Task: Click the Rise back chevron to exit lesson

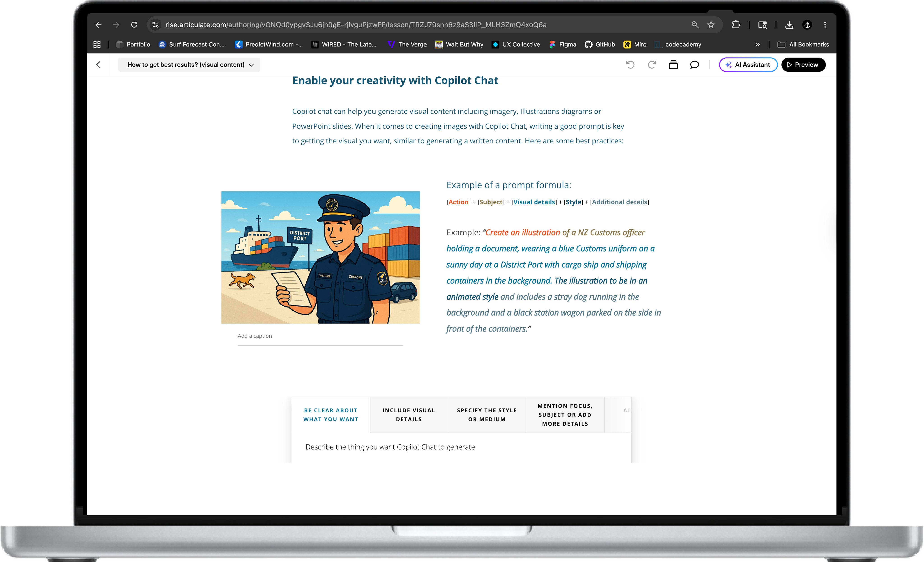Action: (x=98, y=65)
